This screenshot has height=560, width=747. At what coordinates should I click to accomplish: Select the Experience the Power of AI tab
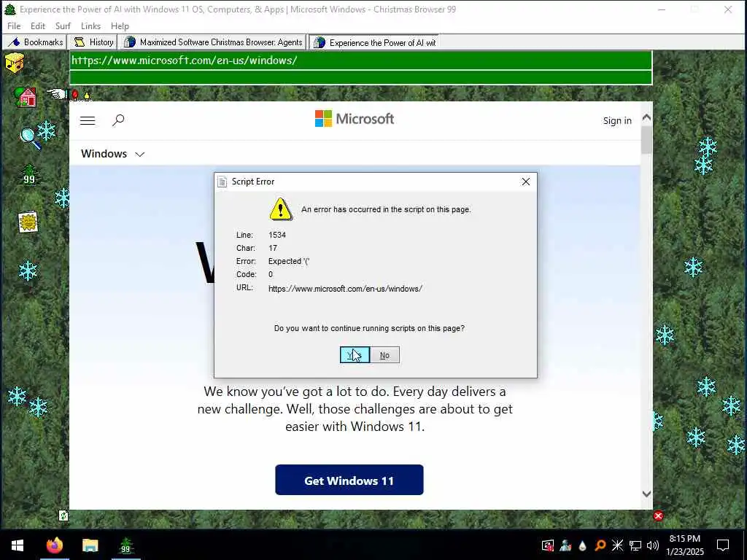click(x=374, y=42)
